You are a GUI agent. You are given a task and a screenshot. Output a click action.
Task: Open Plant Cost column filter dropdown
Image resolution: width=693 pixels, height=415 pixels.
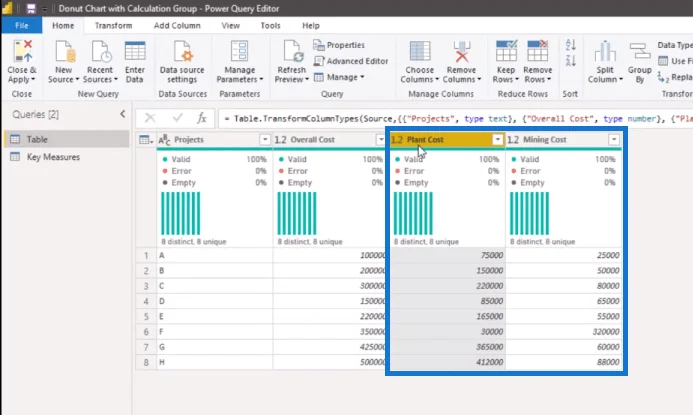pyautogui.click(x=498, y=140)
